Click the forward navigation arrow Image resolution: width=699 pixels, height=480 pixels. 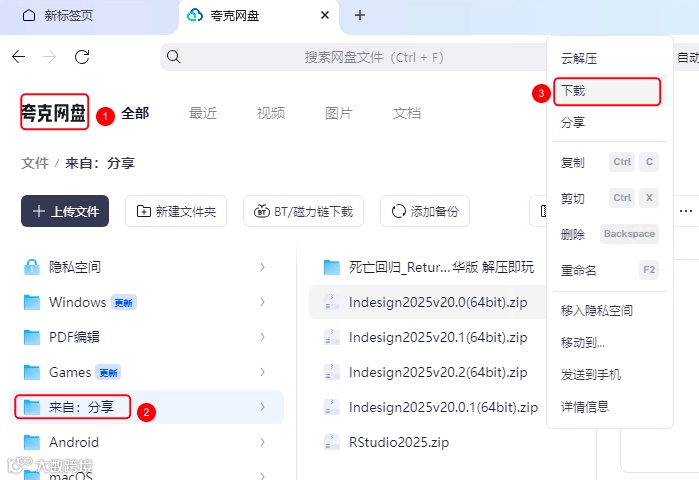click(x=49, y=57)
